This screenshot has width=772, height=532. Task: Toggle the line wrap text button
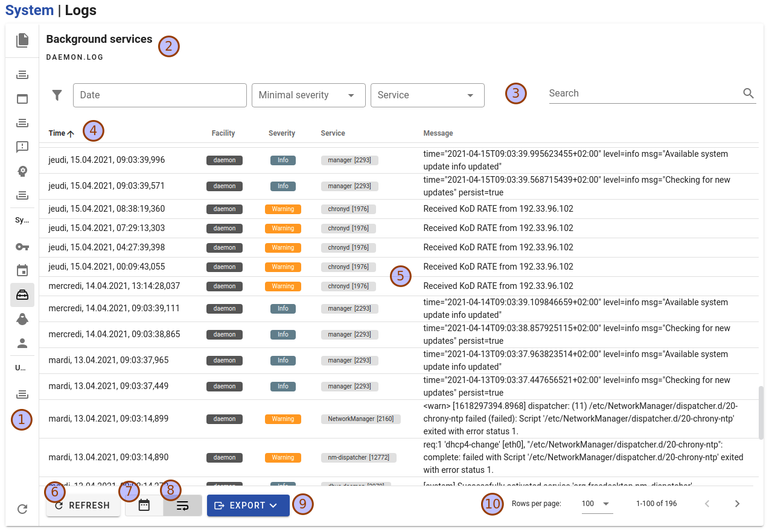click(x=182, y=505)
